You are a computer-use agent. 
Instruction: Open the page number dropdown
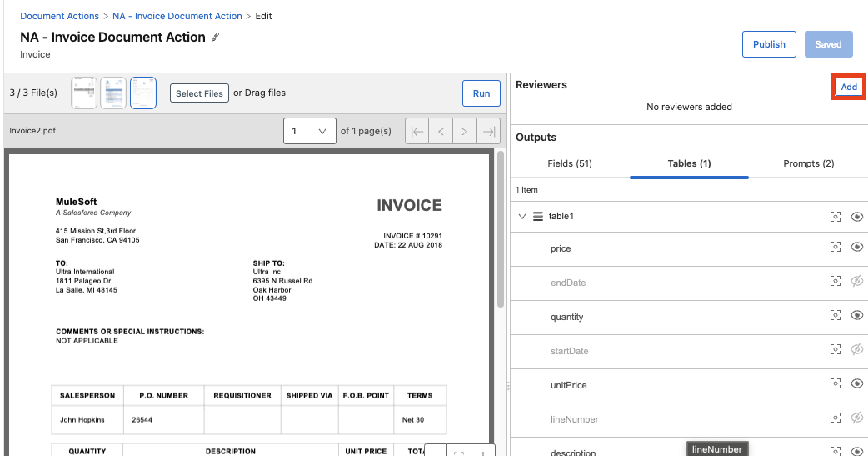coord(309,132)
